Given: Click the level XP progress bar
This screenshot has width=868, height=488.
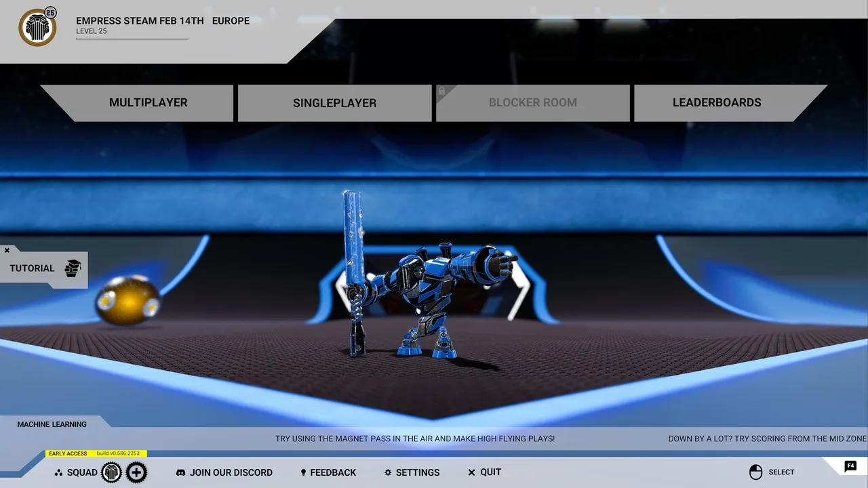Looking at the screenshot, I should click(x=132, y=39).
